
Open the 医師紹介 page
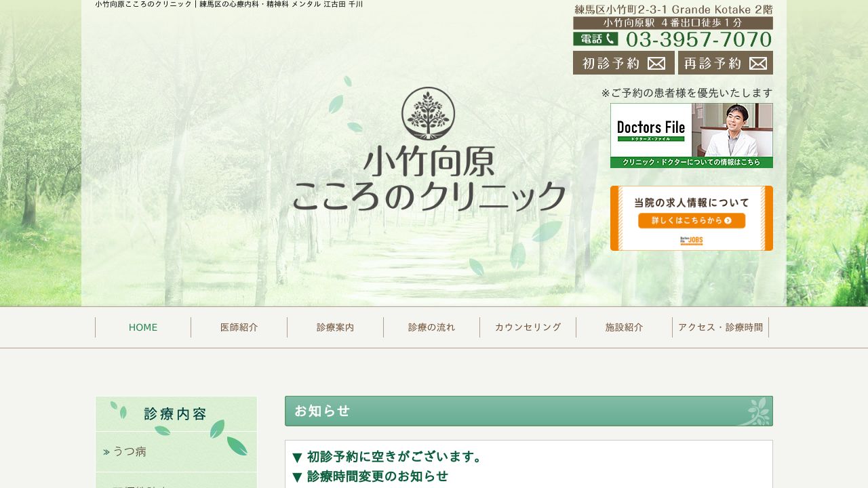click(x=239, y=327)
